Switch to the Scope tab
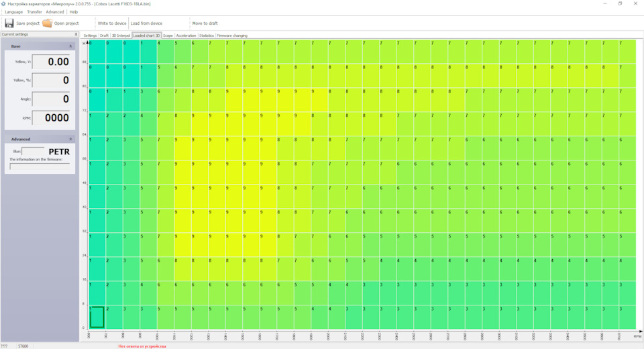The width and height of the screenshot is (644, 349). pos(168,35)
